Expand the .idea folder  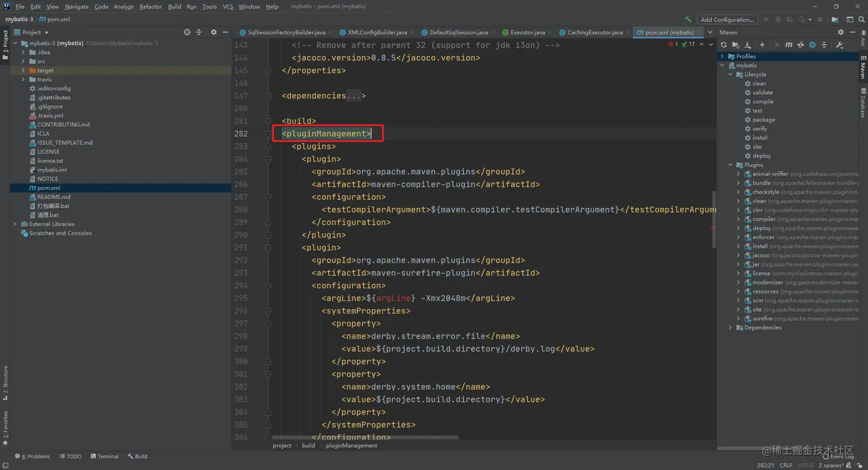pyautogui.click(x=24, y=52)
